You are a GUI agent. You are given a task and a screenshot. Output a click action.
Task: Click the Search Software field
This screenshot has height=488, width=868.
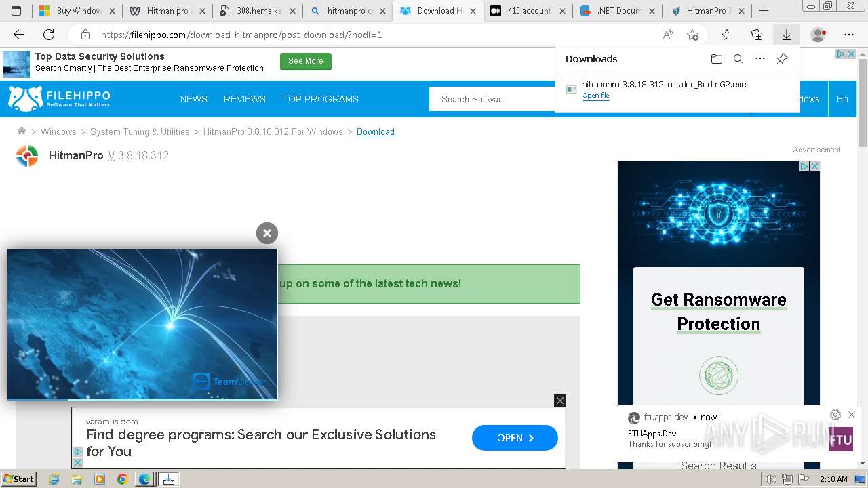tap(492, 99)
